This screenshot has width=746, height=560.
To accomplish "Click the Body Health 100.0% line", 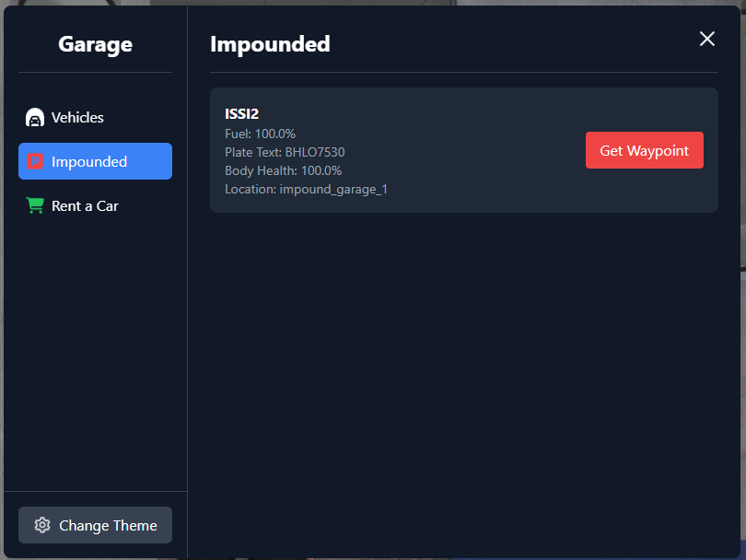I will point(283,170).
